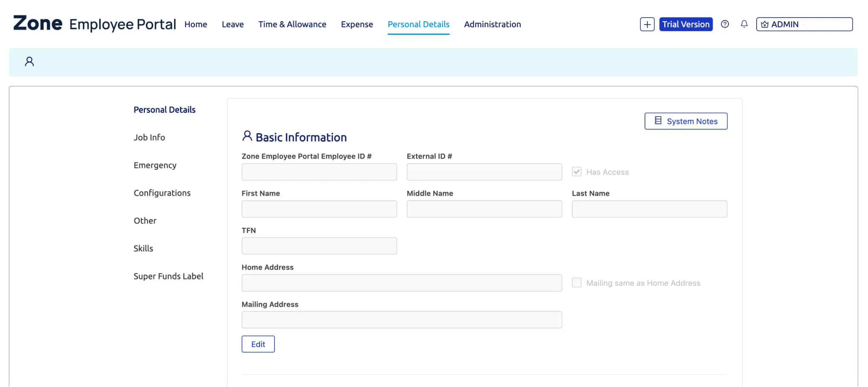Click the Trial Version button

(x=685, y=24)
